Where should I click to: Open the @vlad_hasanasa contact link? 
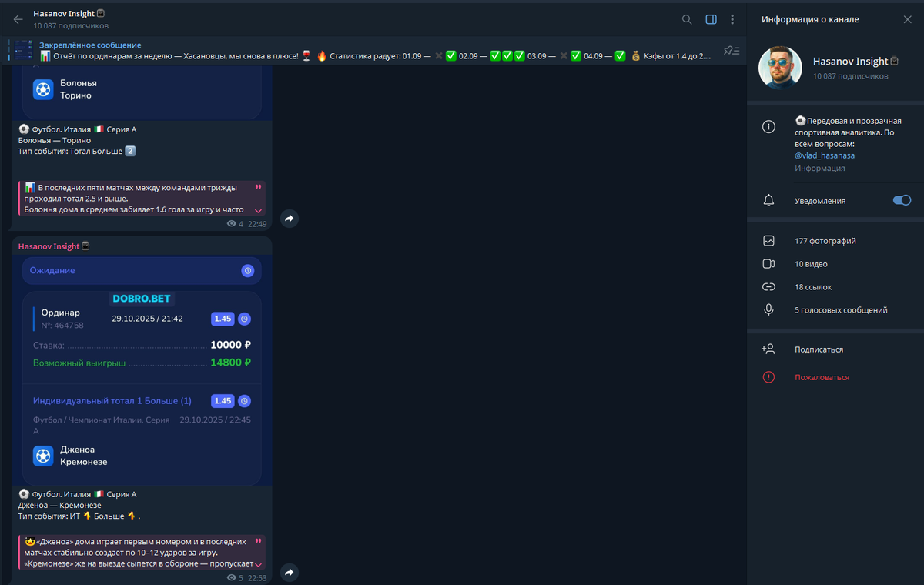825,155
